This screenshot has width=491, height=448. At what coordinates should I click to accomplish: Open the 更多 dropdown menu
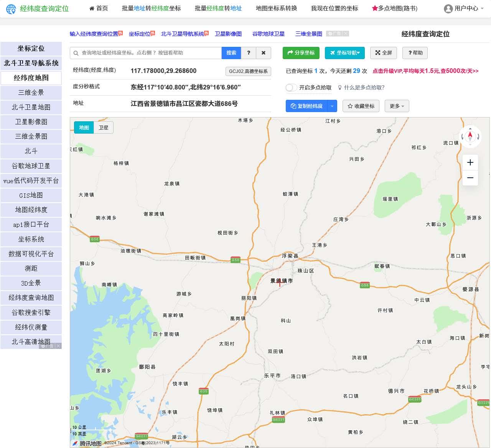[397, 106]
